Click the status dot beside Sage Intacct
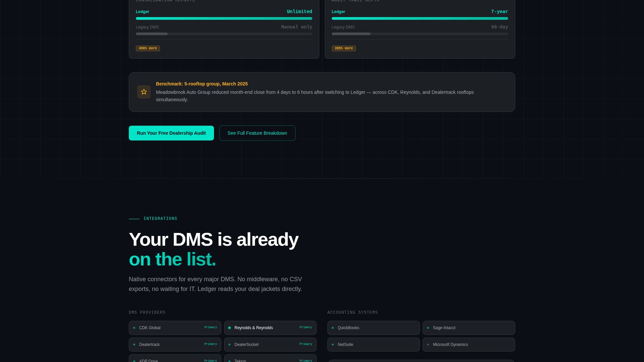The height and width of the screenshot is (362, 644). 428,328
